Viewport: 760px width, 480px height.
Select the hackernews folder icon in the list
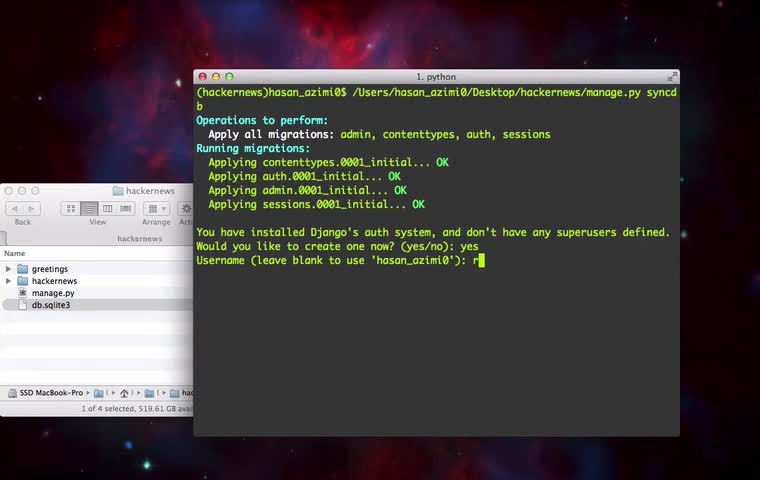pyautogui.click(x=22, y=281)
